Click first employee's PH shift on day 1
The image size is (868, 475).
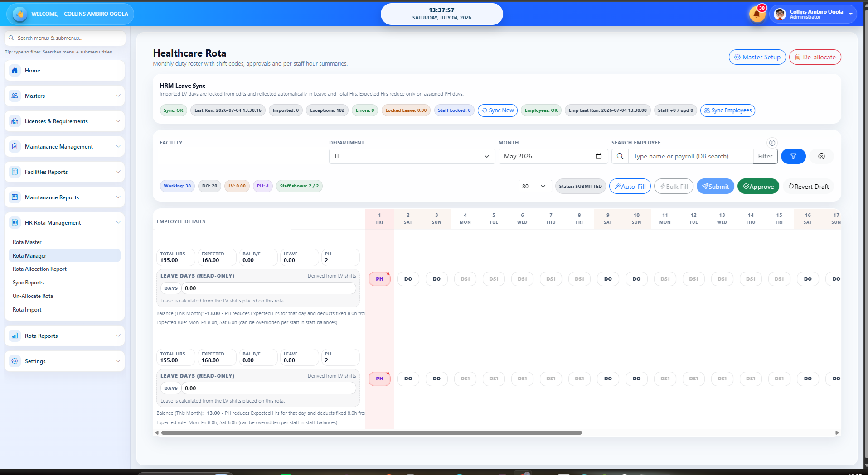379,279
